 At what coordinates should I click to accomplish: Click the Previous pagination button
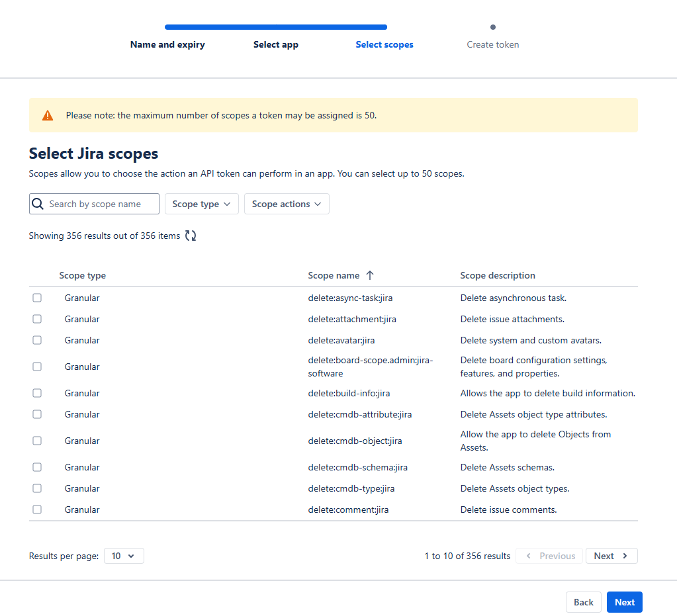tap(549, 556)
